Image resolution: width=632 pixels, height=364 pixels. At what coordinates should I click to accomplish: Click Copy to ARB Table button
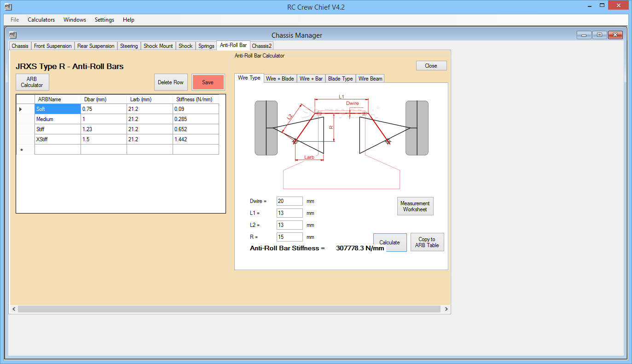pos(427,242)
